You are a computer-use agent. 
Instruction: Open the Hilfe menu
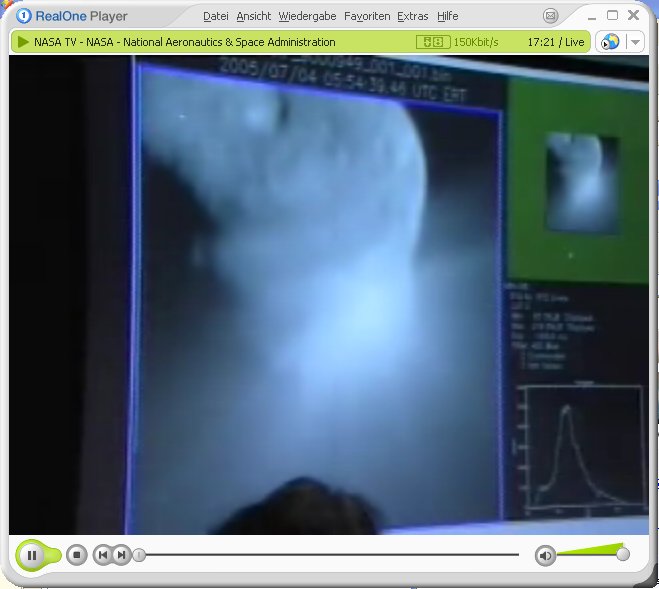pos(448,16)
